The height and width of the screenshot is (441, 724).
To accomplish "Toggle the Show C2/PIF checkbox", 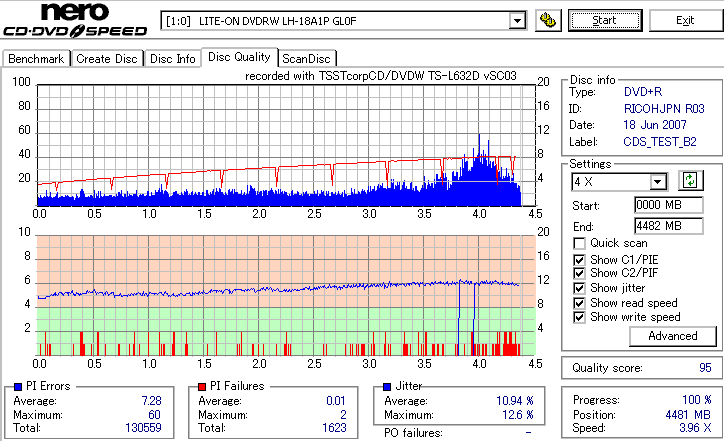I will (x=579, y=273).
